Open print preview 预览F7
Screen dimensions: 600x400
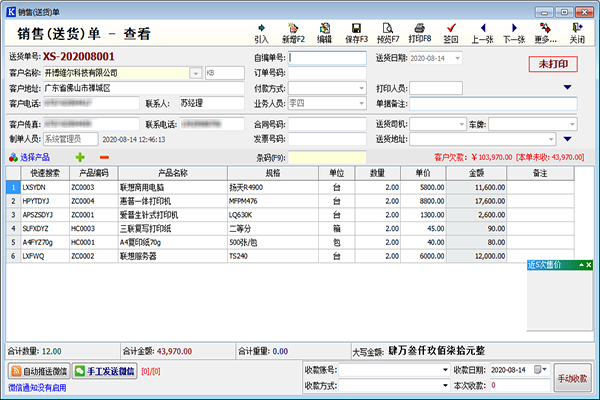tap(388, 33)
